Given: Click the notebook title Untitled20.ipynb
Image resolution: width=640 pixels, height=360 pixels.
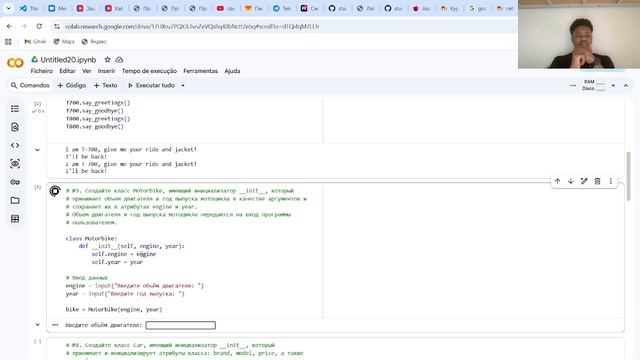Looking at the screenshot, I should (x=68, y=60).
